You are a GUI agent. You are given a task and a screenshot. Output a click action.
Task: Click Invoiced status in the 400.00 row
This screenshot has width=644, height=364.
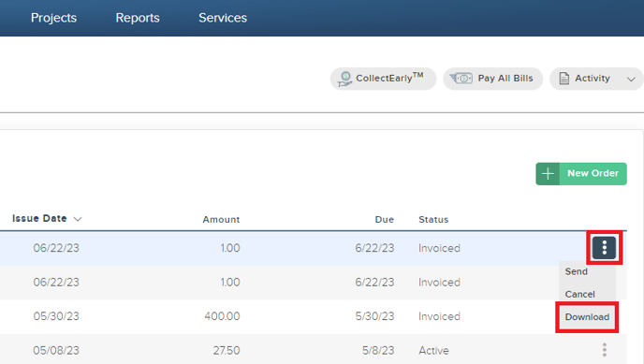tap(439, 316)
